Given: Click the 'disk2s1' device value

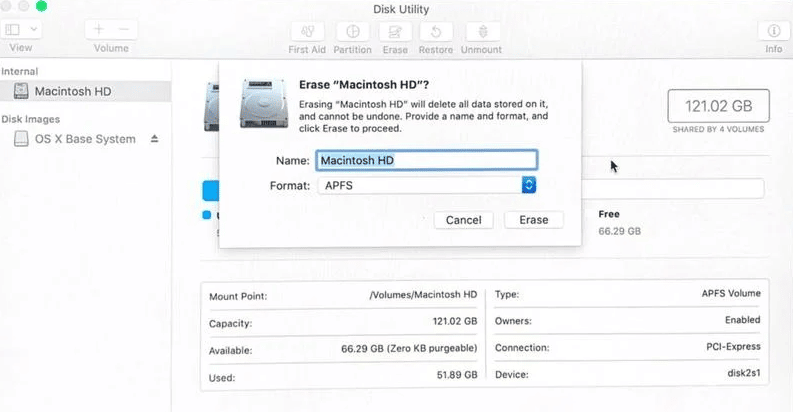Looking at the screenshot, I should 744,373.
